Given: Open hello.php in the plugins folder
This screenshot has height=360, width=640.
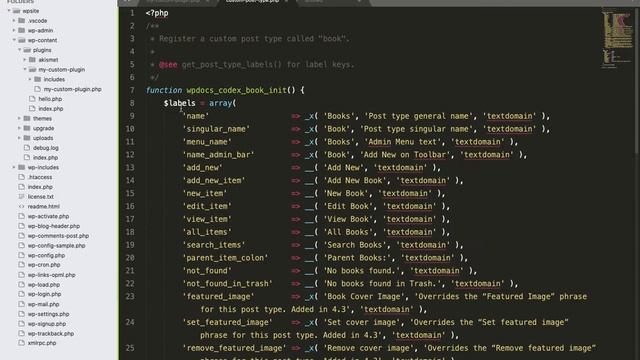Looking at the screenshot, I should [x=50, y=99].
